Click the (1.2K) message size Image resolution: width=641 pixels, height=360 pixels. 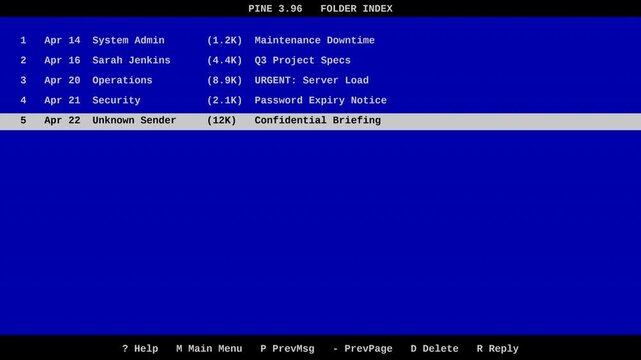pos(224,40)
